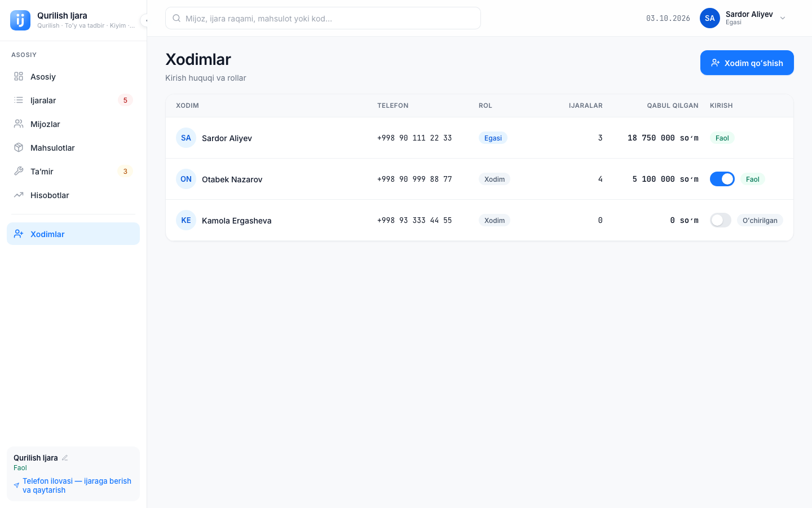This screenshot has height=508, width=812.
Task: Select the name Otabek Nazarov
Action: point(232,179)
